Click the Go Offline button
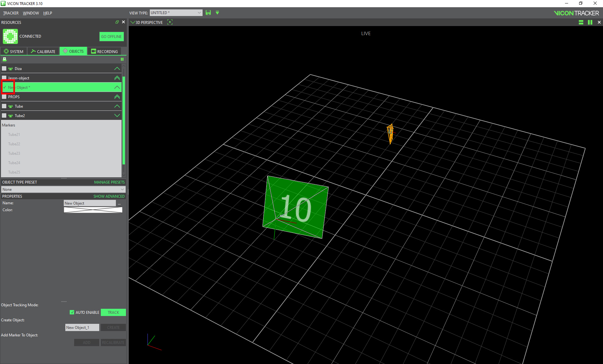Image resolution: width=603 pixels, height=364 pixels. click(x=111, y=36)
